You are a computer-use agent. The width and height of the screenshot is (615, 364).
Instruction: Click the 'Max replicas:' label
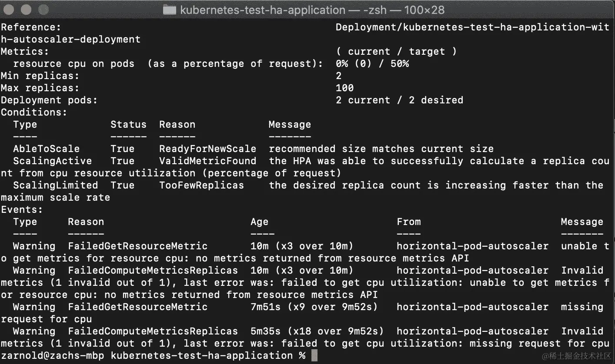(x=40, y=88)
